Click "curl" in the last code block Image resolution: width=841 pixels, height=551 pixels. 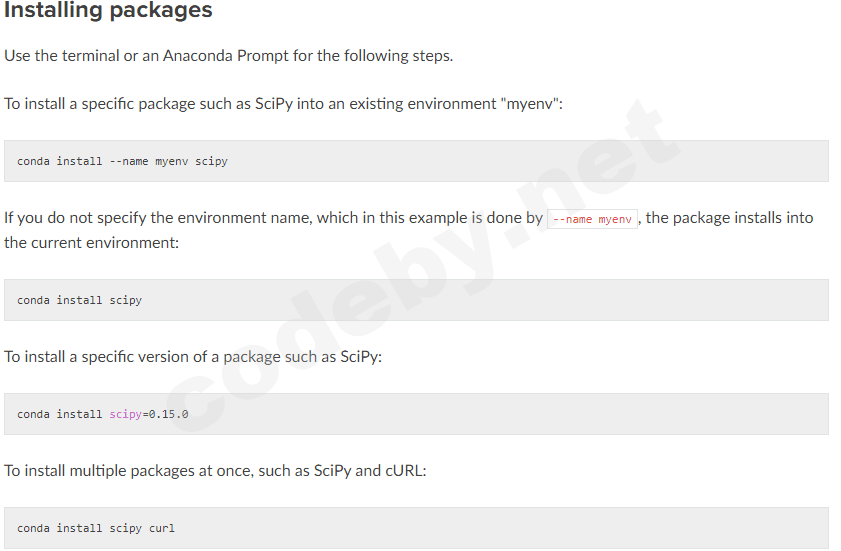click(x=162, y=528)
